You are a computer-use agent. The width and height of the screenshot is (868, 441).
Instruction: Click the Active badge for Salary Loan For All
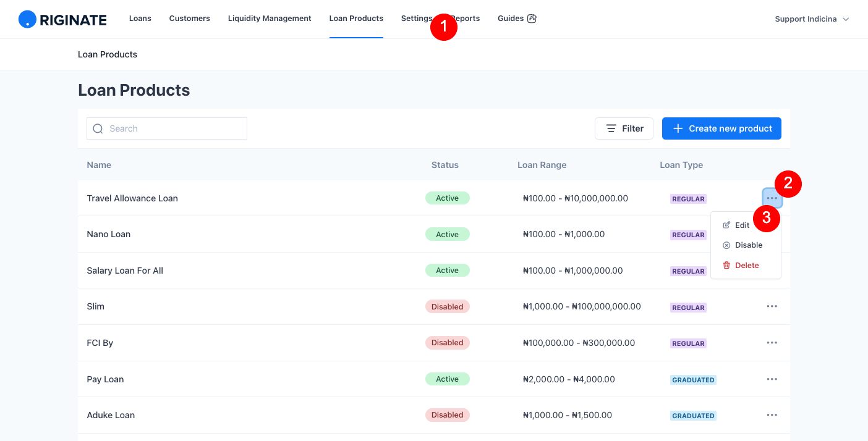point(448,271)
